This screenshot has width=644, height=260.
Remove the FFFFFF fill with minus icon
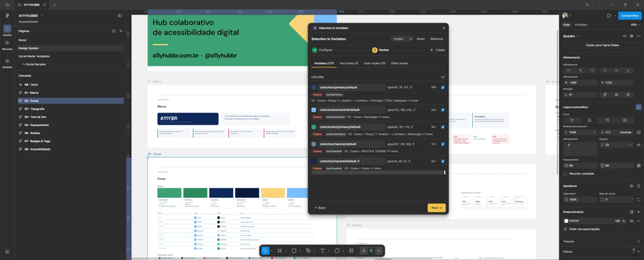coord(638,221)
